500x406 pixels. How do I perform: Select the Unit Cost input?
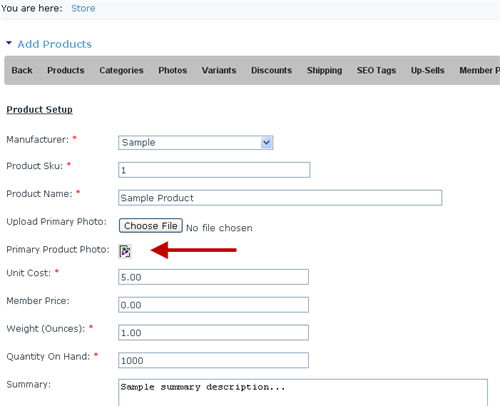pyautogui.click(x=213, y=277)
